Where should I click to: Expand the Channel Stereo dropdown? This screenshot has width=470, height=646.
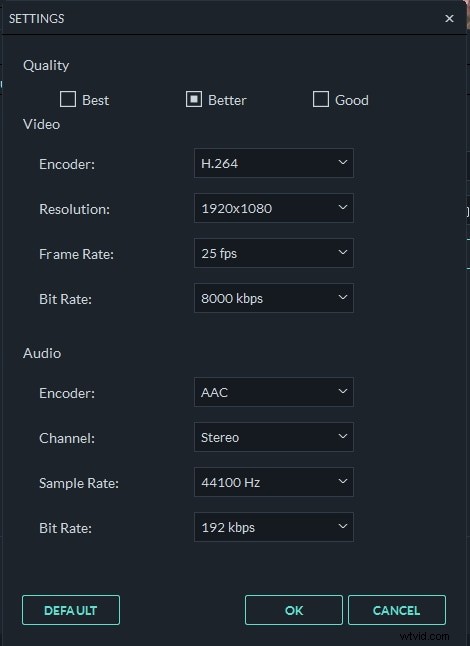274,437
